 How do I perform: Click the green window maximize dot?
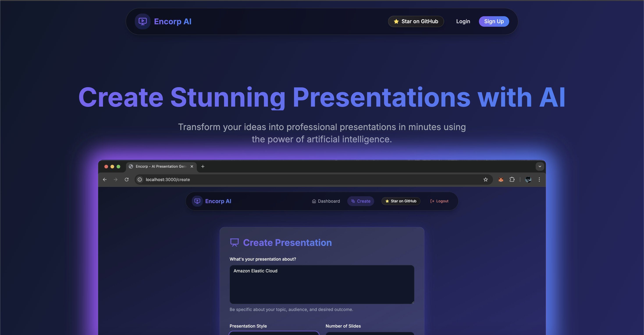(119, 167)
